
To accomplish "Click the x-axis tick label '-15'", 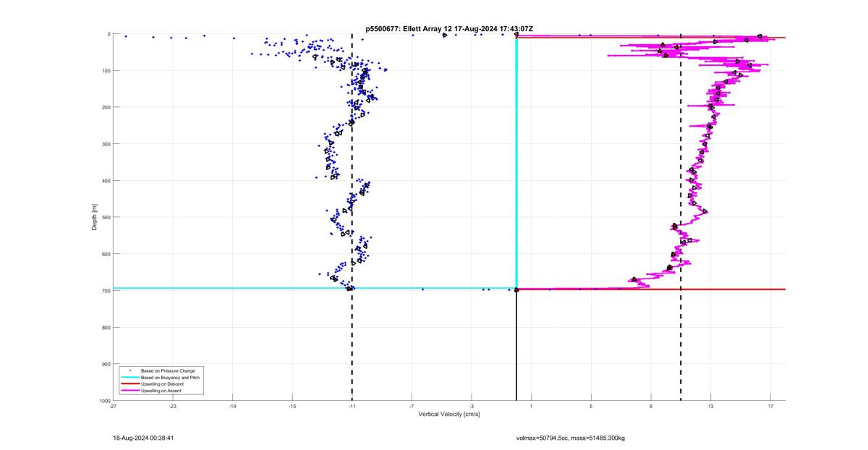I will coord(292,406).
